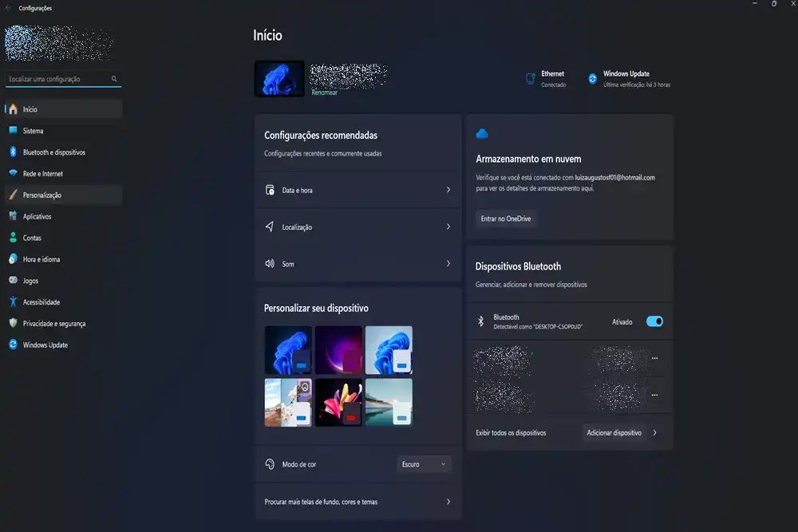Screen dimensions: 798x532
Task: Click the Localizar uma configuração search field
Action: (x=57, y=79)
